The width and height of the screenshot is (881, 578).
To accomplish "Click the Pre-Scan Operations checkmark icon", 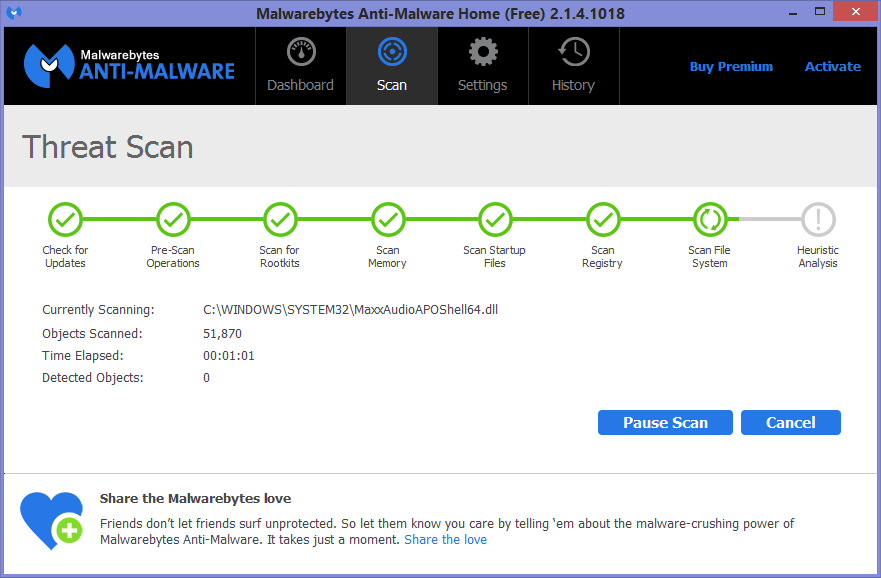I will pyautogui.click(x=173, y=220).
